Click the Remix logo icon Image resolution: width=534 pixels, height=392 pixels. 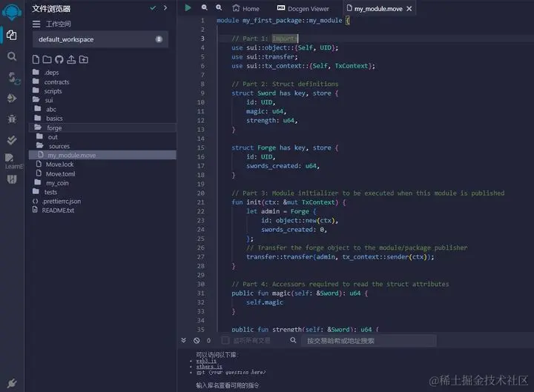pos(12,13)
